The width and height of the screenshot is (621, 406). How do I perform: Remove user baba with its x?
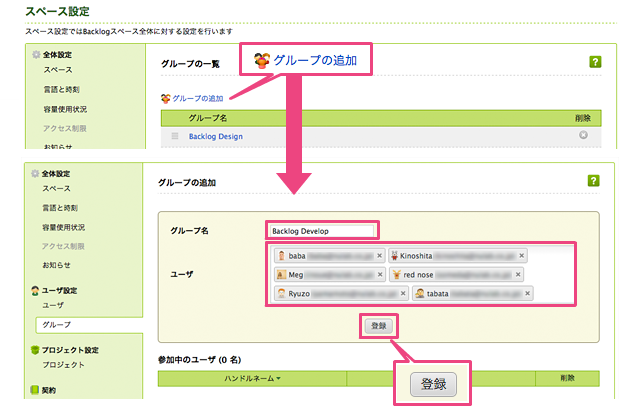tap(379, 256)
